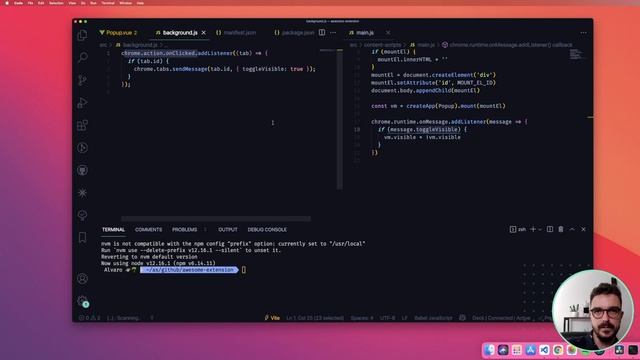Image resolution: width=640 pixels, height=360 pixels.
Task: Click the bookmarks icon in activity bar
Action: point(82,237)
